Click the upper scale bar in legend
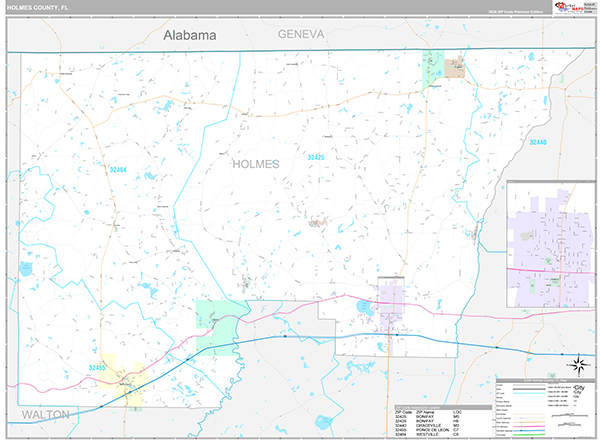Viewport: 600px width, 440px height. [569, 415]
